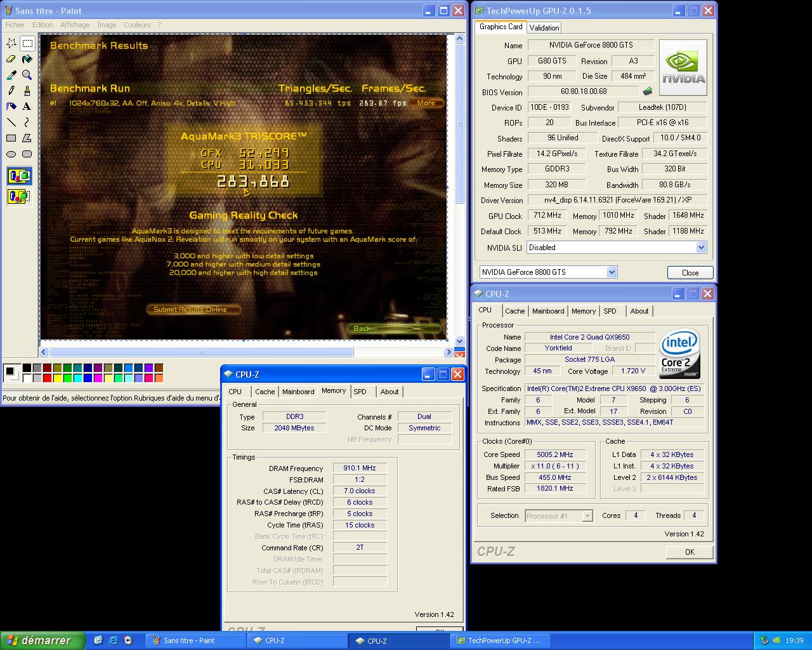This screenshot has width=812, height=650.
Task: Click the NVIDIA logo in GPU-Z
Action: 683,67
